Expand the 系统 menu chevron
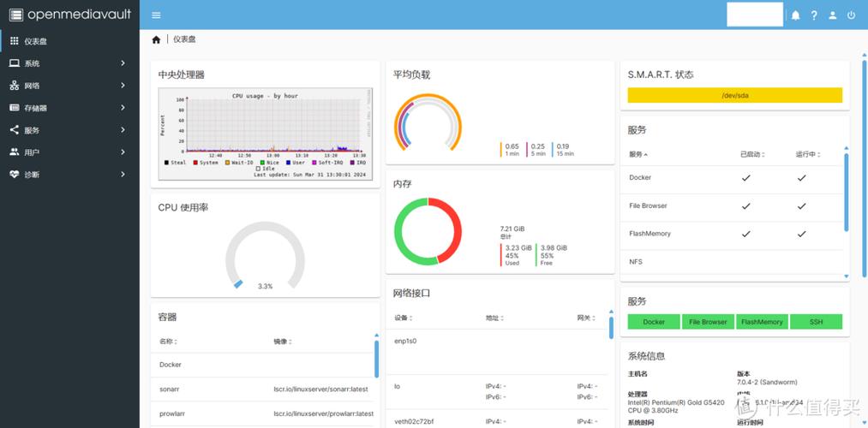This screenshot has width=868, height=428. coord(123,63)
